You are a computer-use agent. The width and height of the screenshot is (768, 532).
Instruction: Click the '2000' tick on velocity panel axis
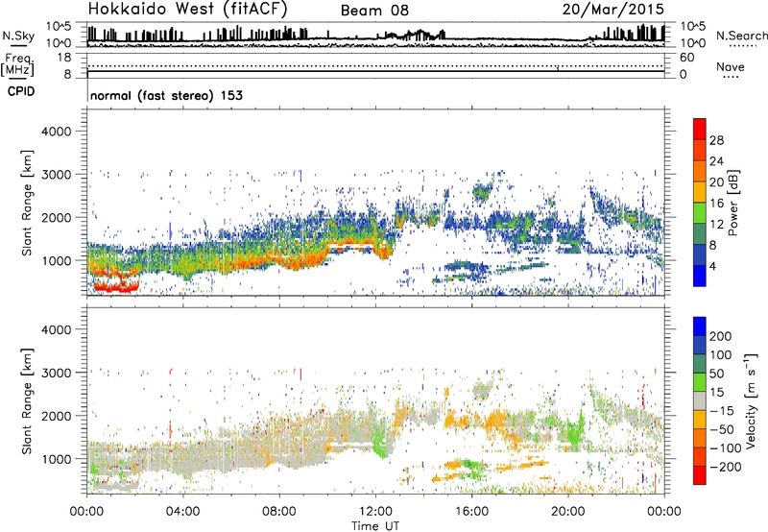coord(57,416)
